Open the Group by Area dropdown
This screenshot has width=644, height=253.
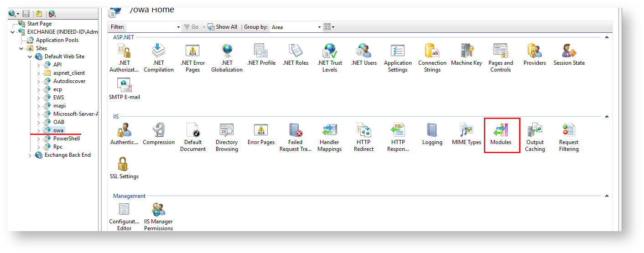296,27
